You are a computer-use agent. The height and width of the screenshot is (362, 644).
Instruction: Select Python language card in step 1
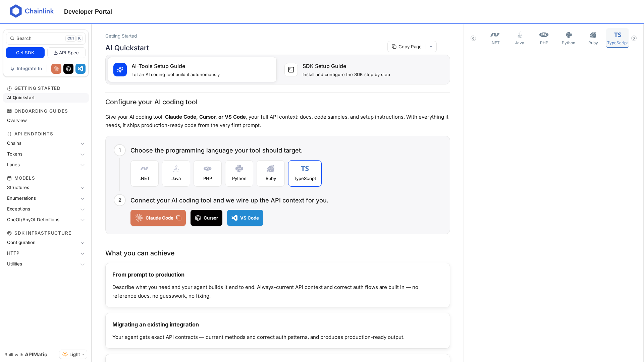tap(239, 173)
